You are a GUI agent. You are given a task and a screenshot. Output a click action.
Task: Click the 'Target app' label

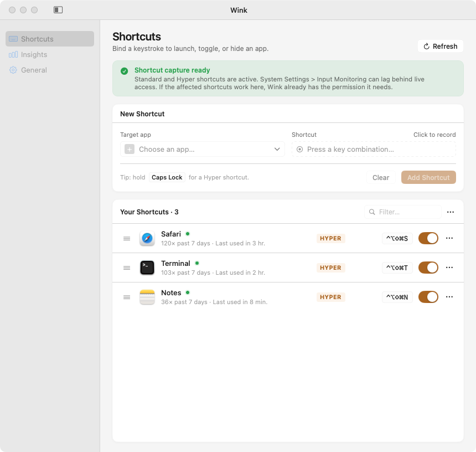coord(136,135)
